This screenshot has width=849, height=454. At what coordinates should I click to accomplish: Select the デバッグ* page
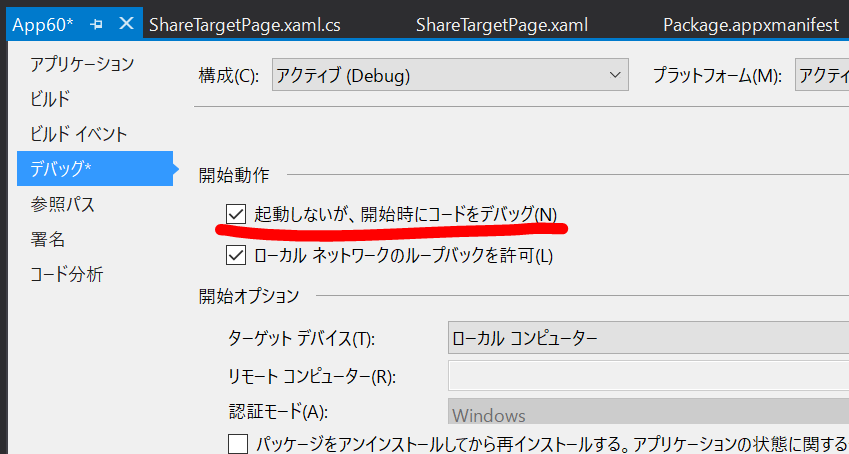point(95,168)
